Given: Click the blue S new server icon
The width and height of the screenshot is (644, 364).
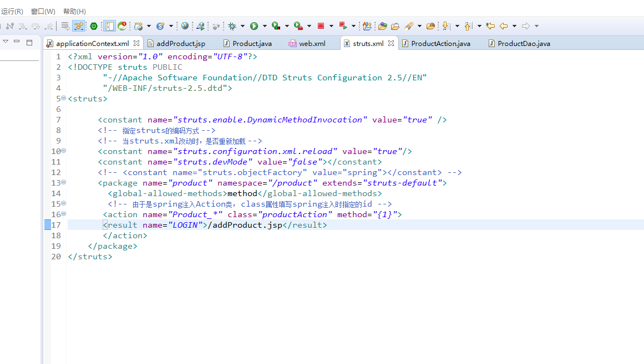Looking at the screenshot, I should coord(160,26).
